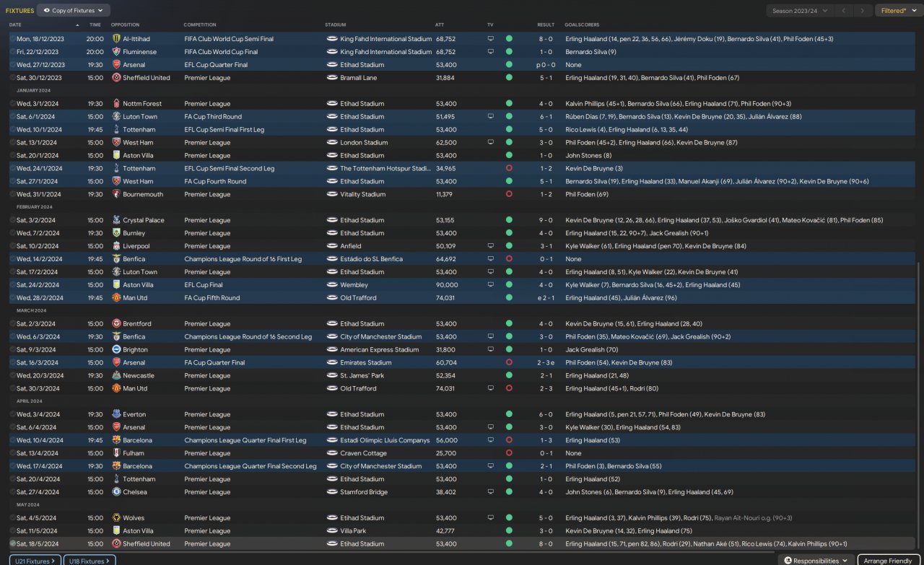Sort by the Opposition column header
The width and height of the screenshot is (924, 565).
tap(125, 25)
